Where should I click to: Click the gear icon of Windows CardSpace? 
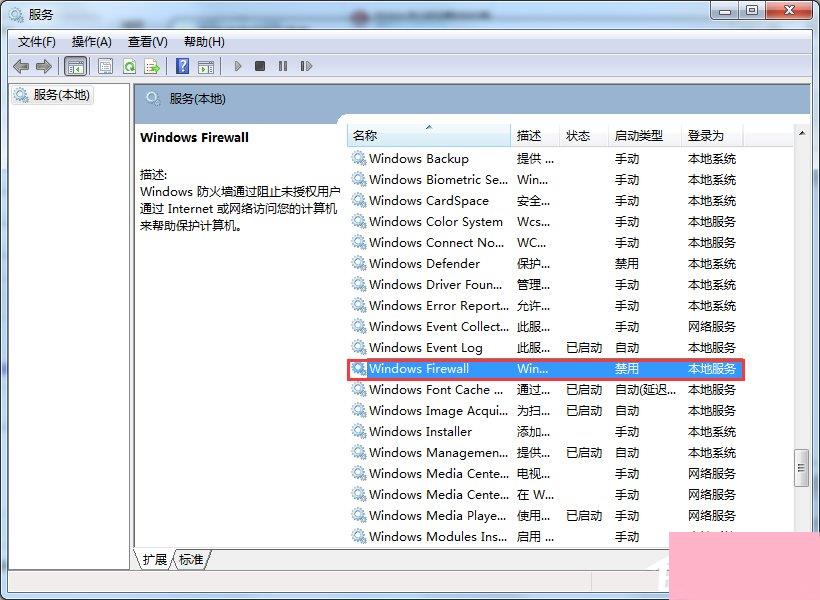point(359,200)
